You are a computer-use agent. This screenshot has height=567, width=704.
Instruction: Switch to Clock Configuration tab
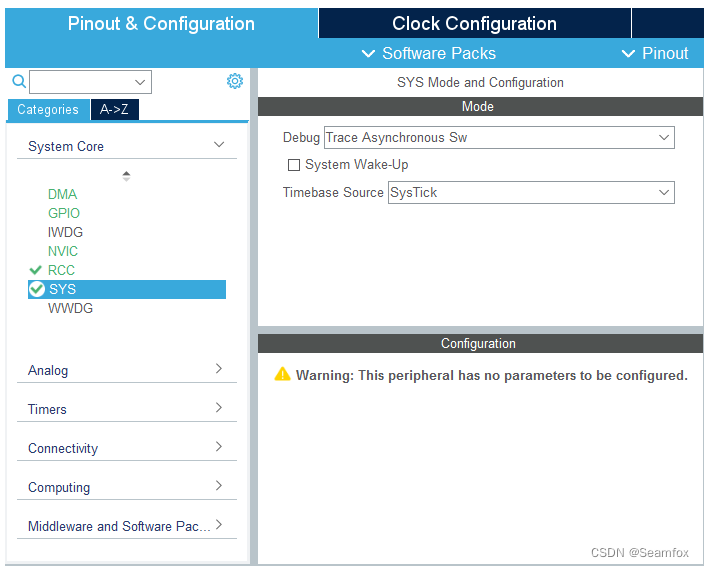pos(475,23)
